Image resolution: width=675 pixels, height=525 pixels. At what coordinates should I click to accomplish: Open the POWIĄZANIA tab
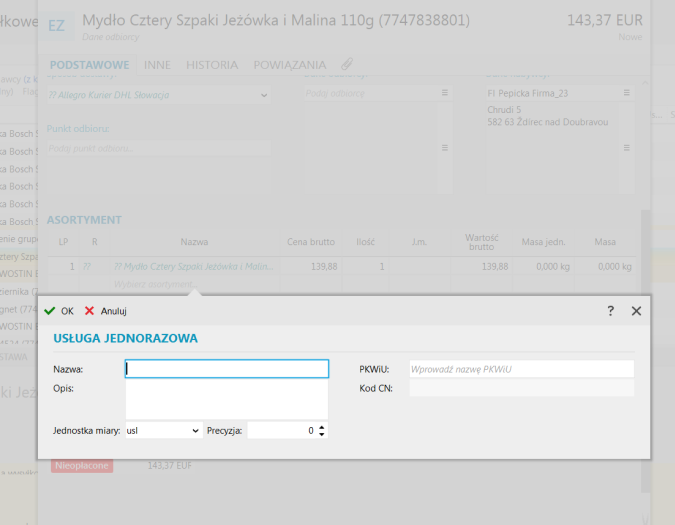[290, 65]
